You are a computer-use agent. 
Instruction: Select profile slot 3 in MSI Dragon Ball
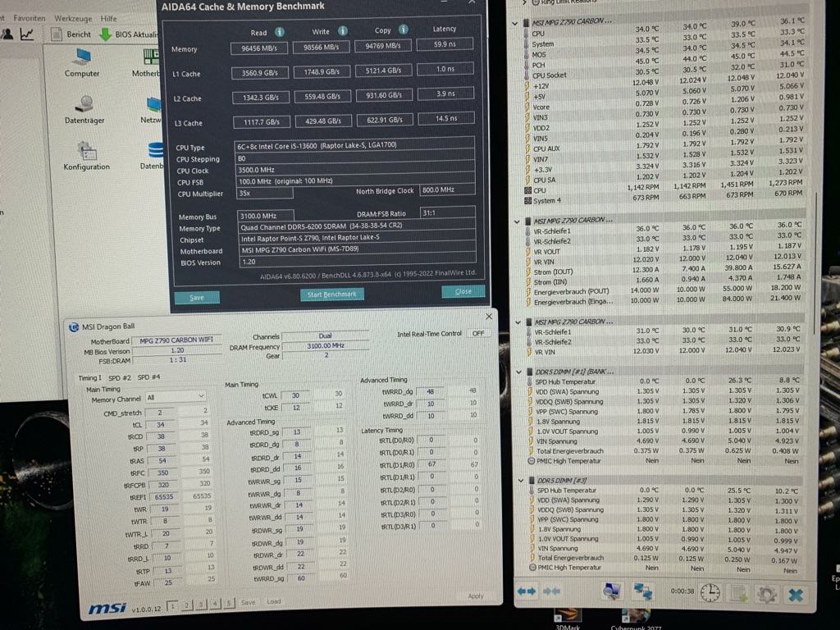click(201, 605)
